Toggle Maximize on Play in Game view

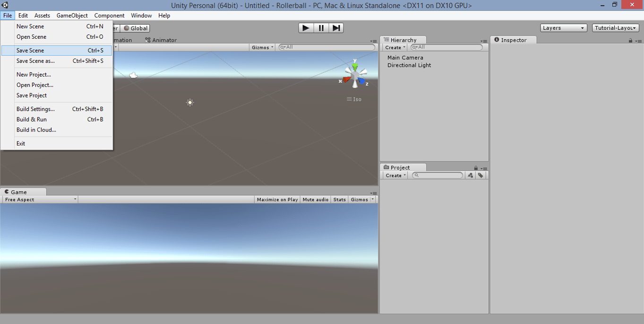point(277,200)
